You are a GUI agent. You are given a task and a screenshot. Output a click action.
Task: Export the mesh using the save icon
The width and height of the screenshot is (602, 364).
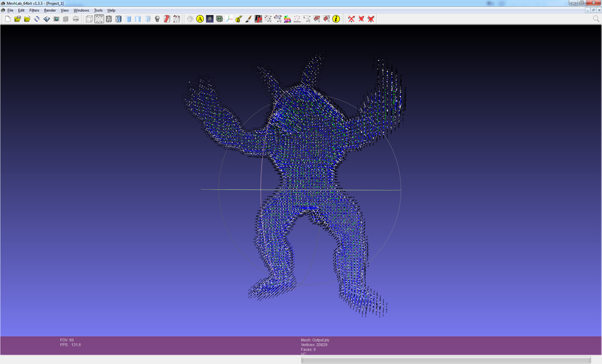[46, 19]
